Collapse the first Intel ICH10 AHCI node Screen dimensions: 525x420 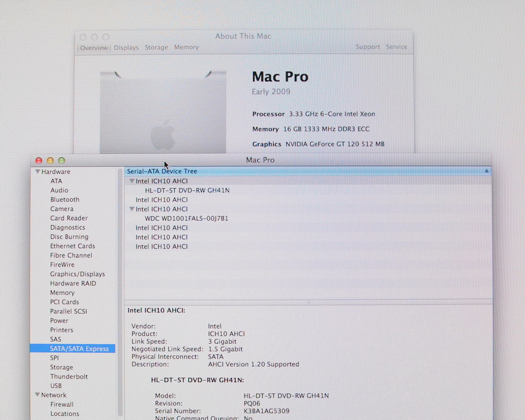click(132, 181)
